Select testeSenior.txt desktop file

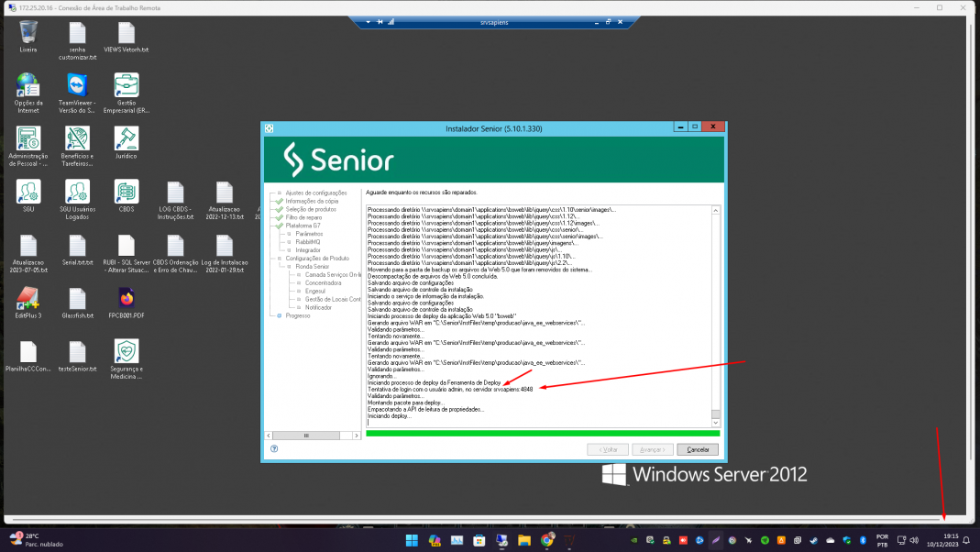point(77,357)
